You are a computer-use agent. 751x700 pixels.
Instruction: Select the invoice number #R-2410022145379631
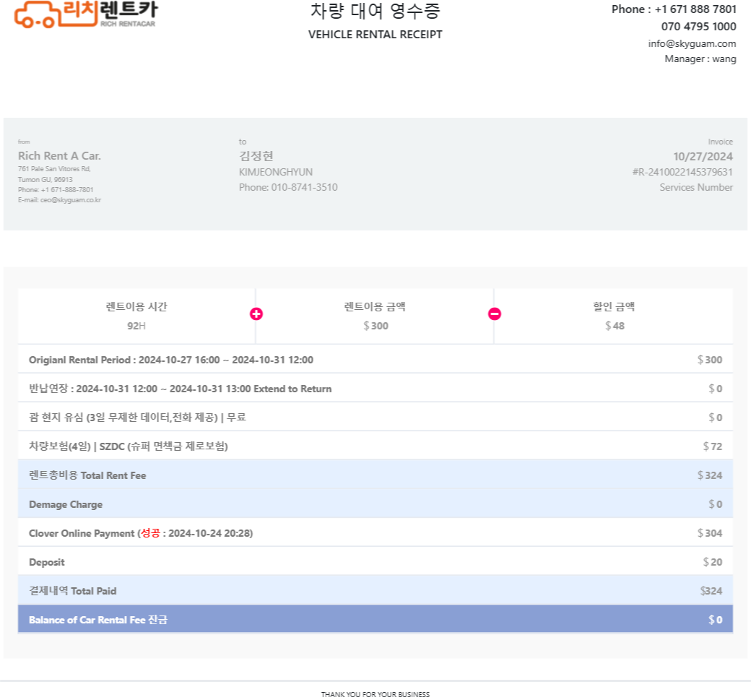(x=682, y=172)
